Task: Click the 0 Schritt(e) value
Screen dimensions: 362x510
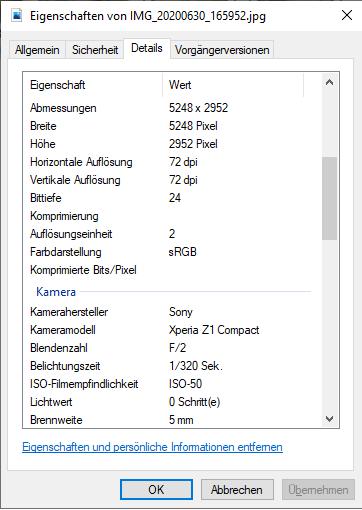Action: pos(194,402)
